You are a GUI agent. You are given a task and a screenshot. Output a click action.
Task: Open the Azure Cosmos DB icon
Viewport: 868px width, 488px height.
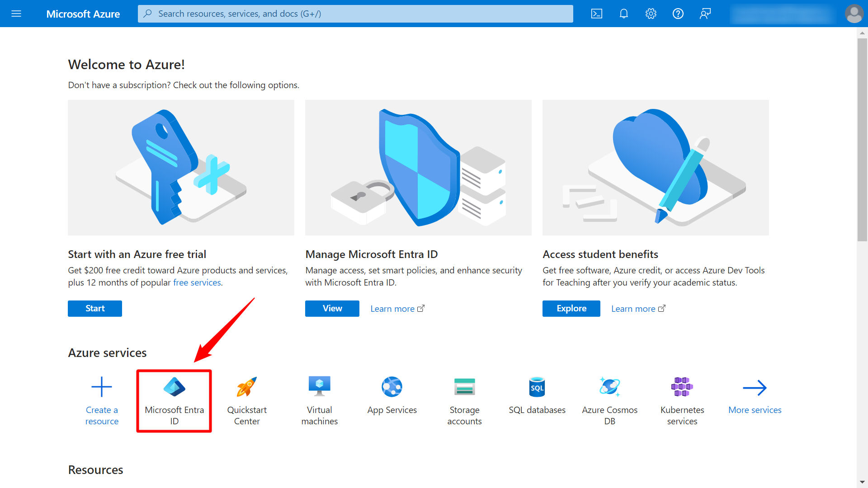pos(610,387)
